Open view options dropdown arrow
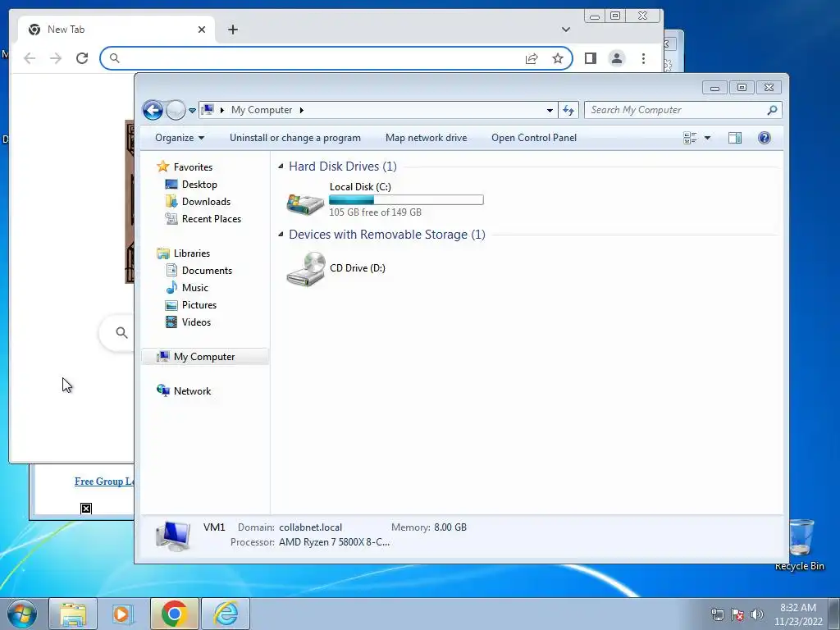 [707, 138]
